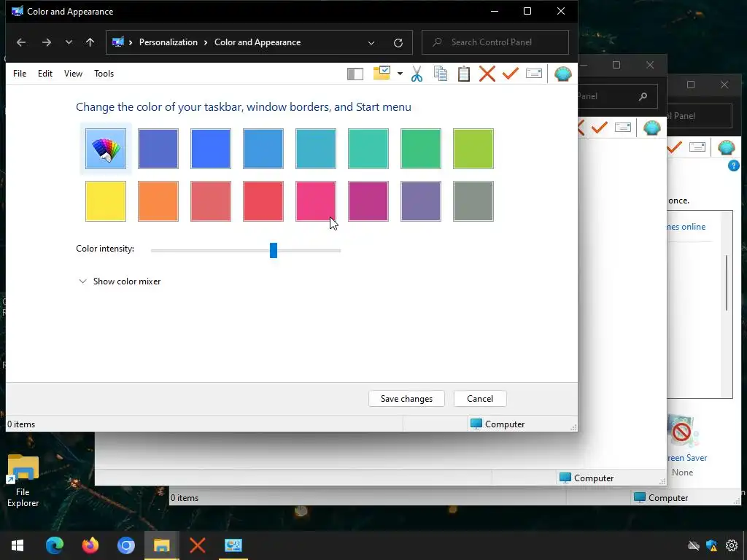Go back using the back arrow
The height and width of the screenshot is (560, 747).
(21, 42)
